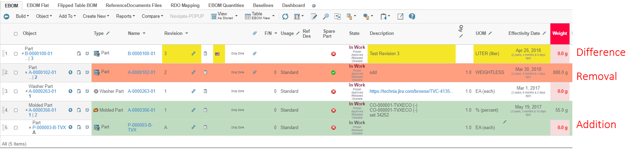644x149 pixels.
Task: Open the Build dropdown menu
Action: [x=22, y=16]
